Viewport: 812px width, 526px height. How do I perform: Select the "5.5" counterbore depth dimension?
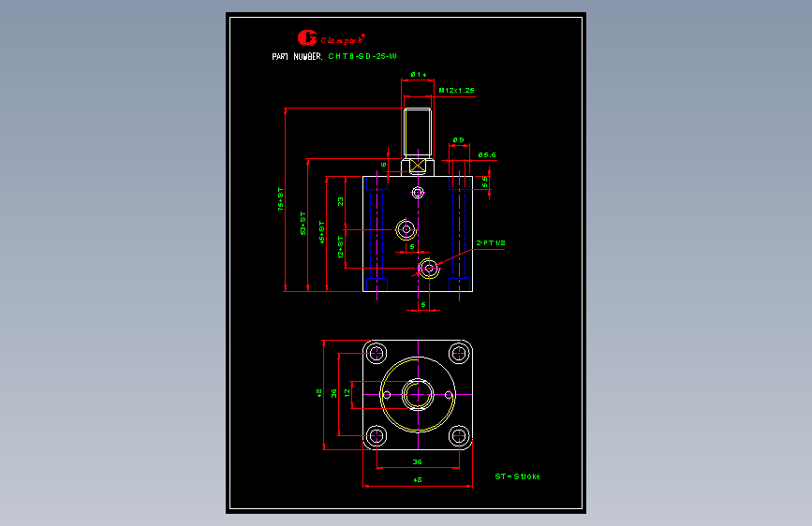pyautogui.click(x=485, y=182)
